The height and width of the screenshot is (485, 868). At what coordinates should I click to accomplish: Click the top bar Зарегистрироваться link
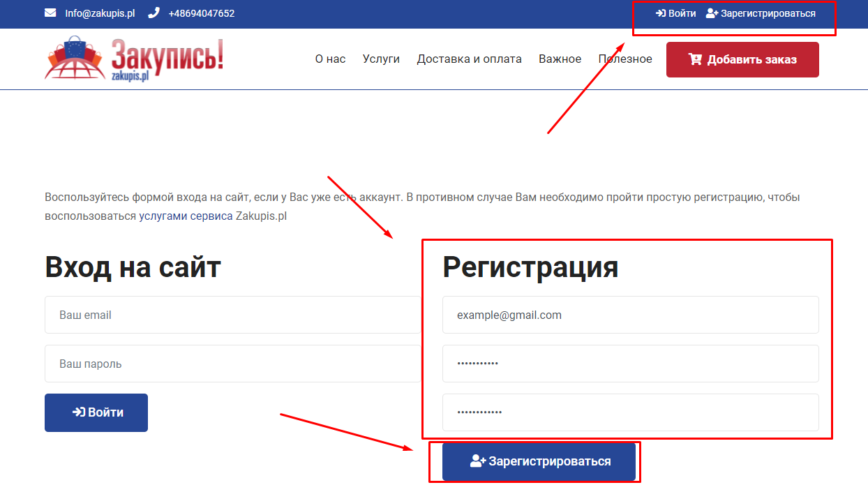click(761, 13)
